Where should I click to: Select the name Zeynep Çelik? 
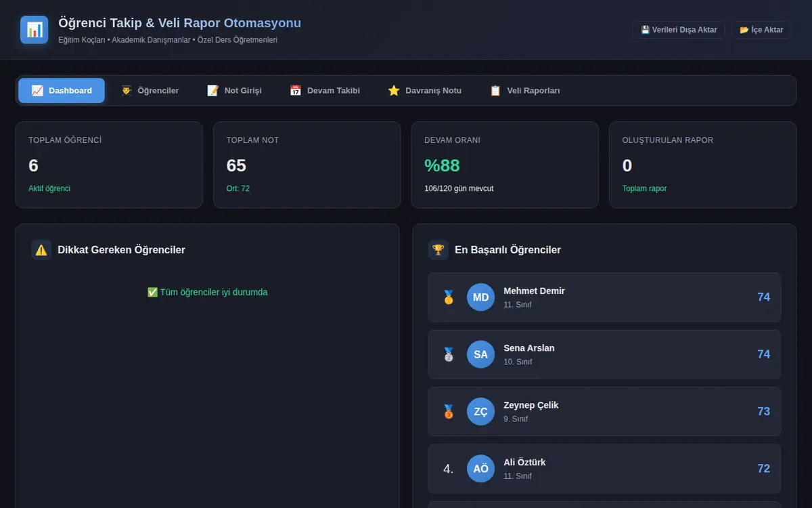pos(531,405)
